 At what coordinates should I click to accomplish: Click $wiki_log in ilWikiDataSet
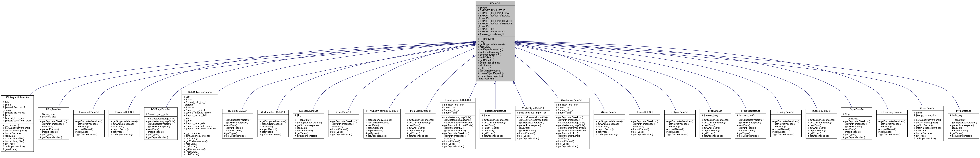pos(956,115)
